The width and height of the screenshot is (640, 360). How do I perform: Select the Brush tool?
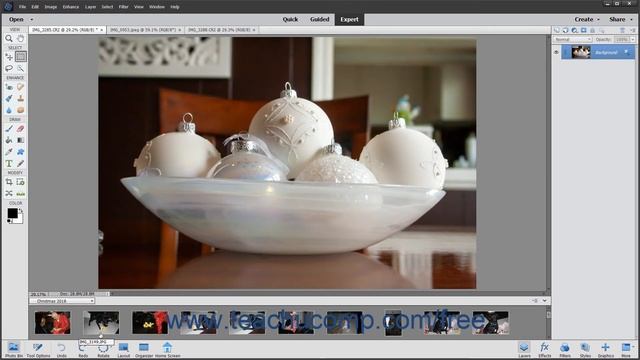point(9,129)
